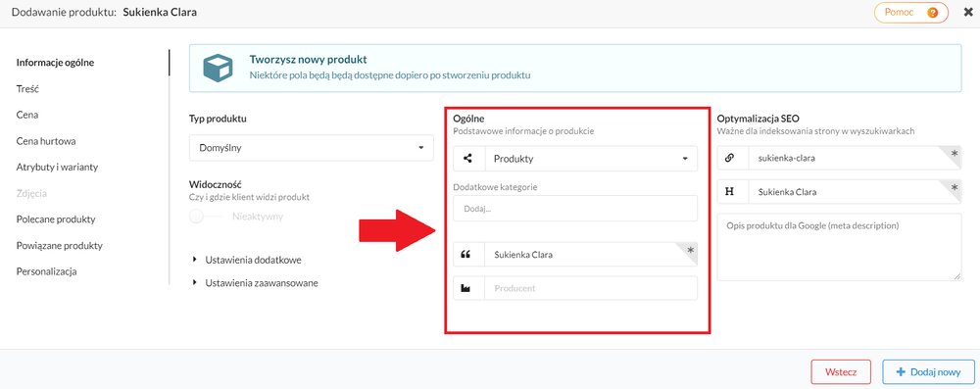Click the Dodatkowe kategorie label
Viewport: 980px width, 389px height.
[495, 186]
